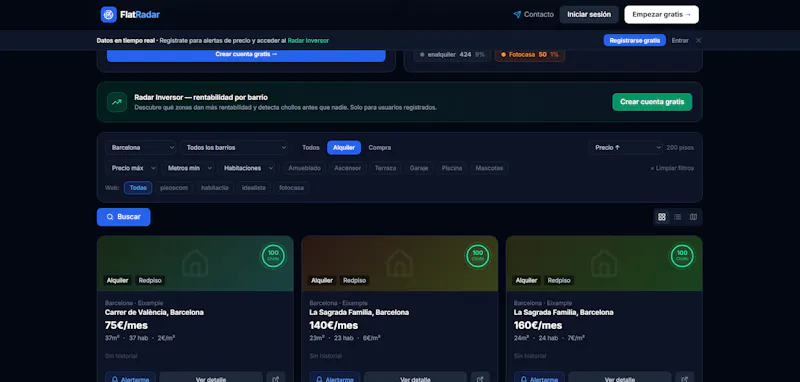The image size is (800, 382).
Task: Toggle the Ascensor filter
Action: (x=347, y=168)
